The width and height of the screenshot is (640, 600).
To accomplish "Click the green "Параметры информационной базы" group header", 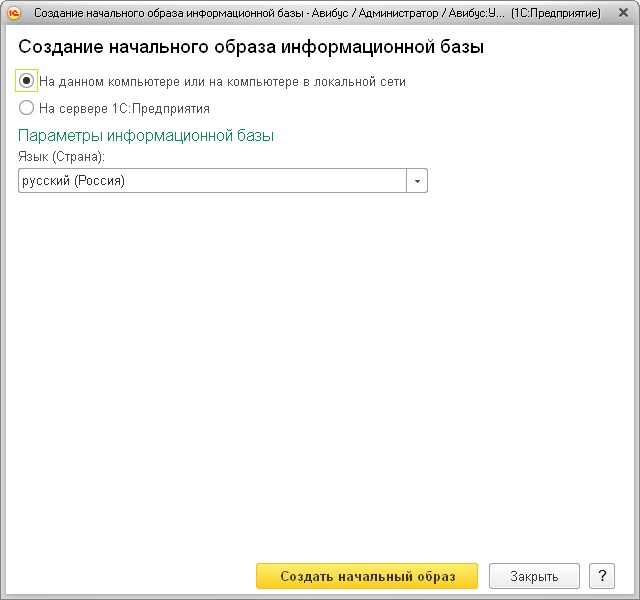I will click(x=146, y=135).
